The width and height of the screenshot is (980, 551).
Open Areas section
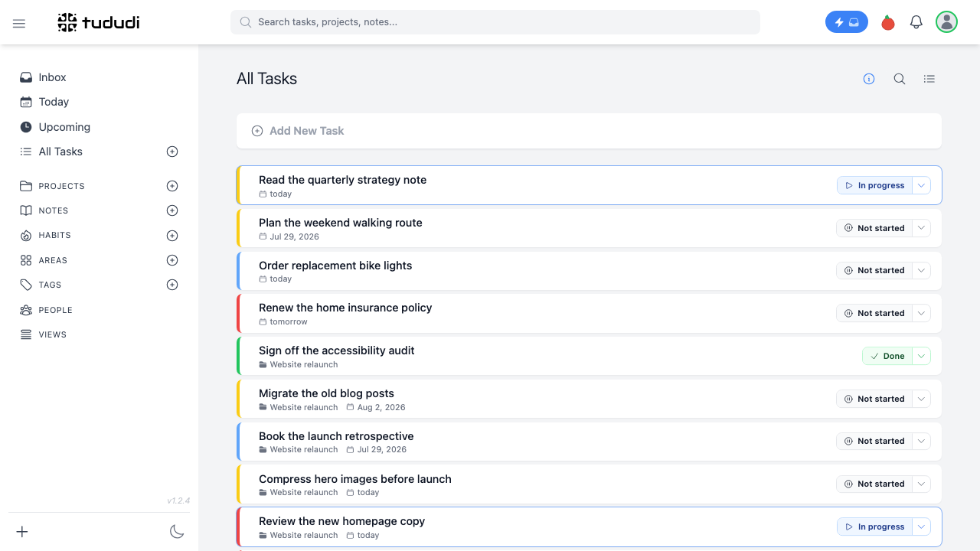coord(53,260)
